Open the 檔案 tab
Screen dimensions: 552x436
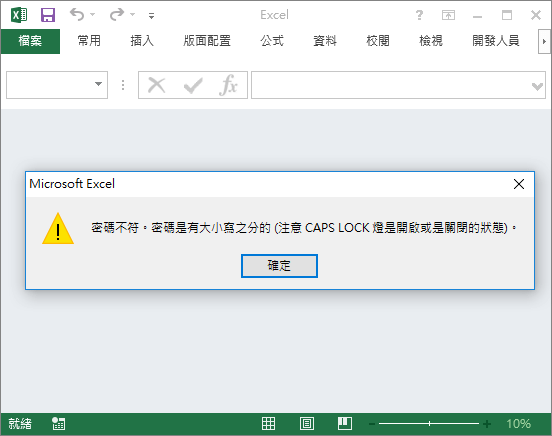[30, 41]
